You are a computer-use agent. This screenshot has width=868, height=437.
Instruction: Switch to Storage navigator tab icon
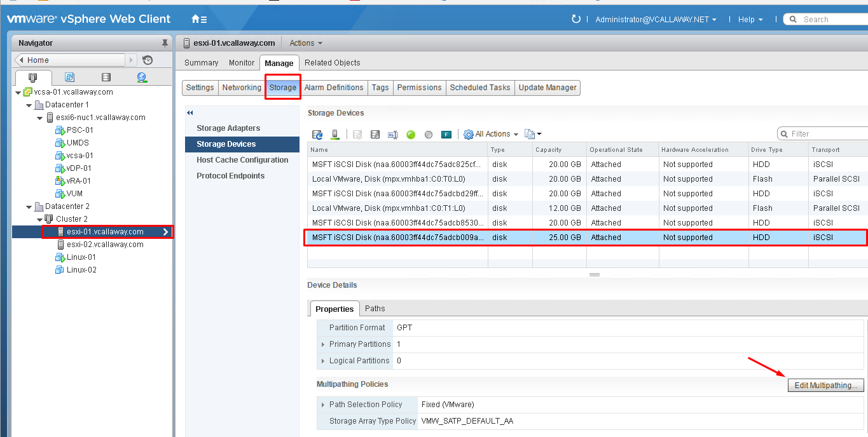click(106, 77)
